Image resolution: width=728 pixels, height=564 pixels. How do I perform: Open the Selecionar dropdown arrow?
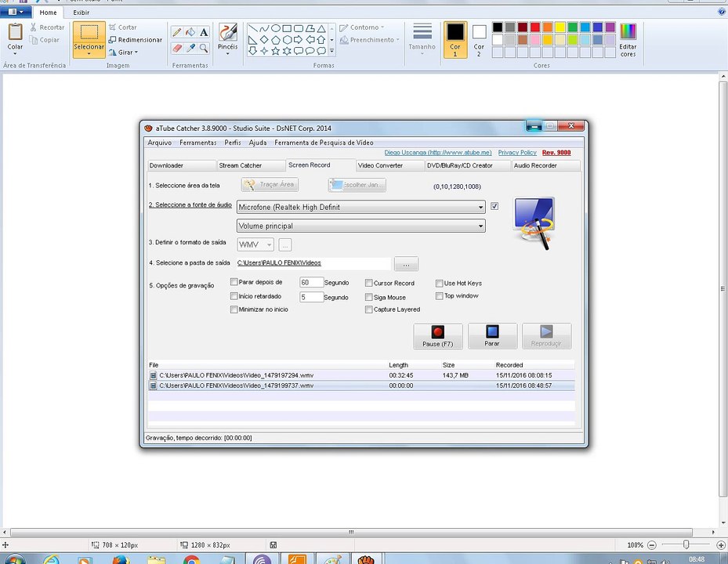89,53
